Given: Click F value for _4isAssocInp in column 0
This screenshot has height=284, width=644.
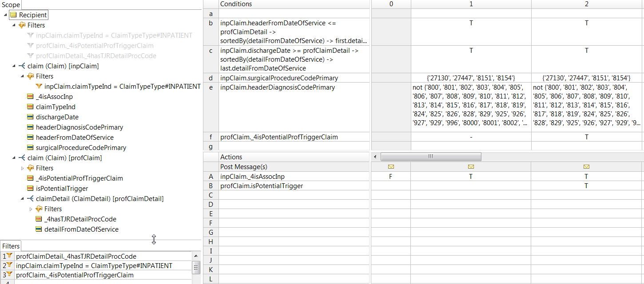Looking at the screenshot, I should pyautogui.click(x=391, y=177).
